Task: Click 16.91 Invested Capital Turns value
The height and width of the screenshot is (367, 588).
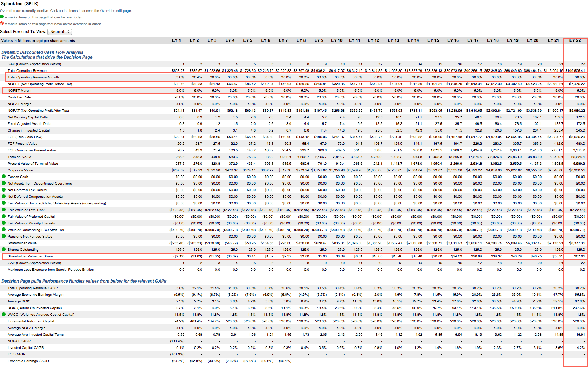Action: click(581, 335)
